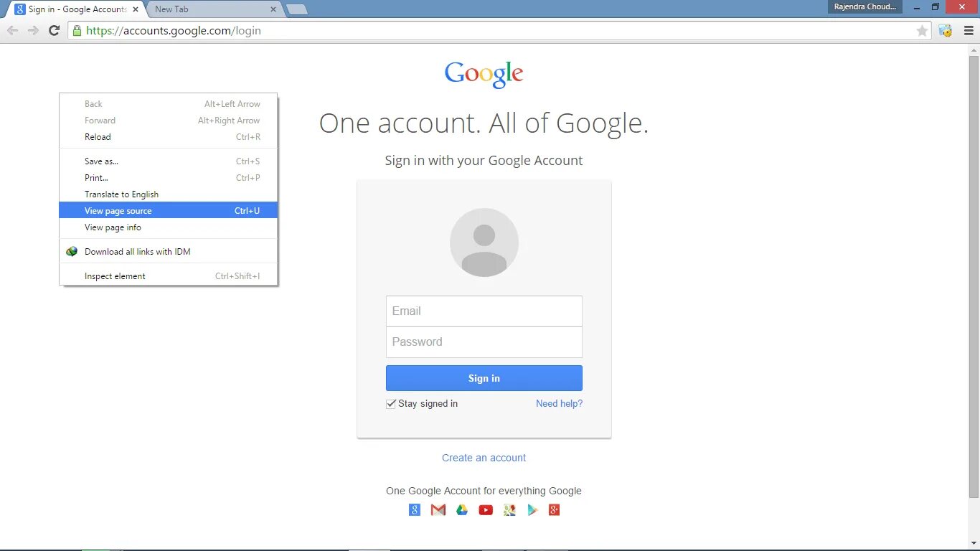Click Sign in with your Google Account text
This screenshot has height=551, width=980.
(484, 161)
